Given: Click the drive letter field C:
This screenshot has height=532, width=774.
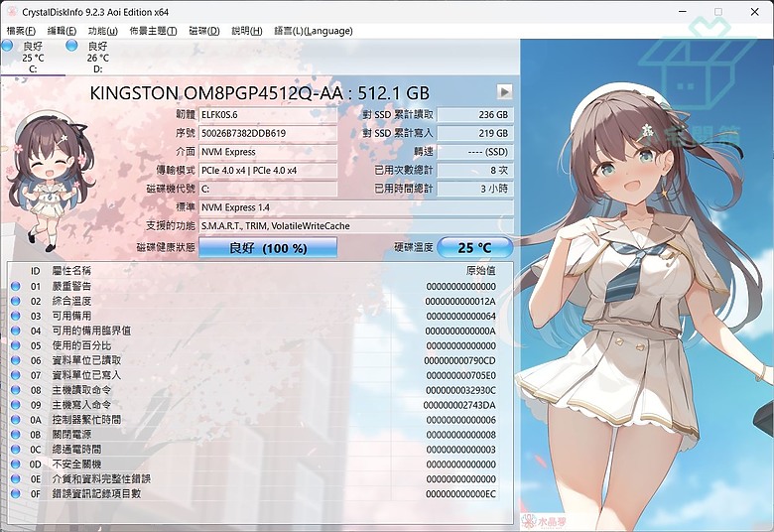Looking at the screenshot, I should [x=268, y=189].
